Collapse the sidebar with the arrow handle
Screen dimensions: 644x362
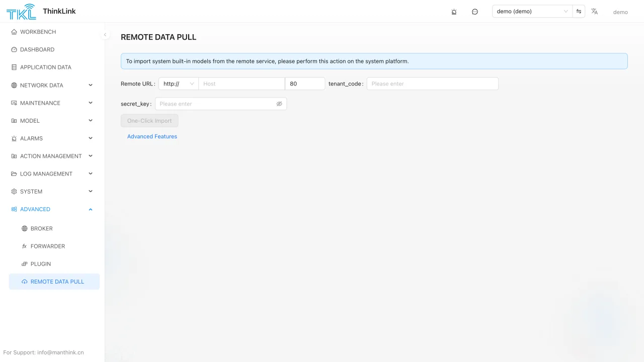coord(105,35)
